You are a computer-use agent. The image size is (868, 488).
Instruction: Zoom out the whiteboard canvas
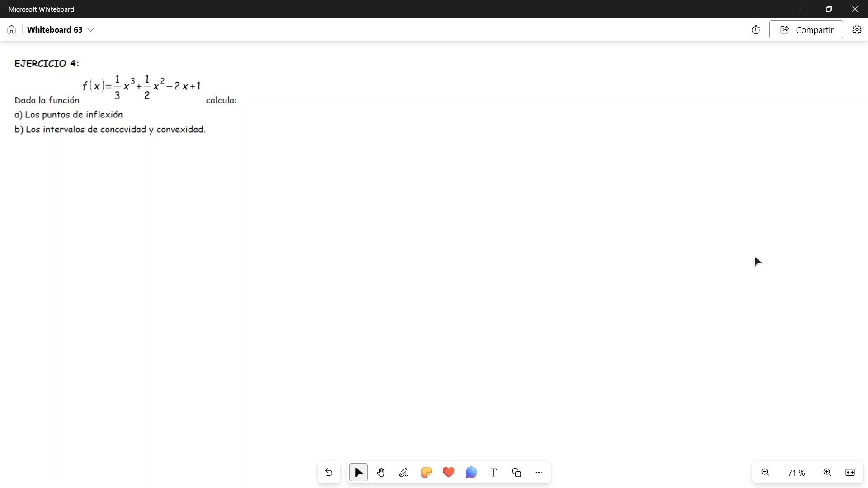pos(765,473)
